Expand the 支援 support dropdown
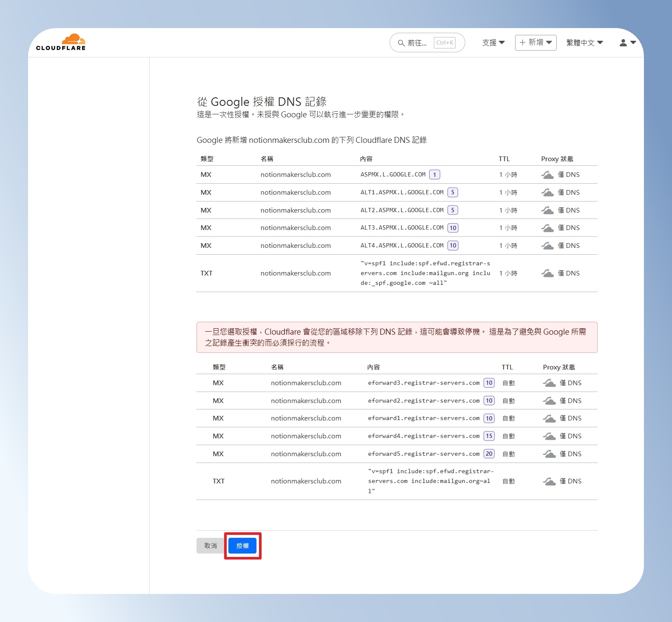The height and width of the screenshot is (622, 672). (x=493, y=43)
